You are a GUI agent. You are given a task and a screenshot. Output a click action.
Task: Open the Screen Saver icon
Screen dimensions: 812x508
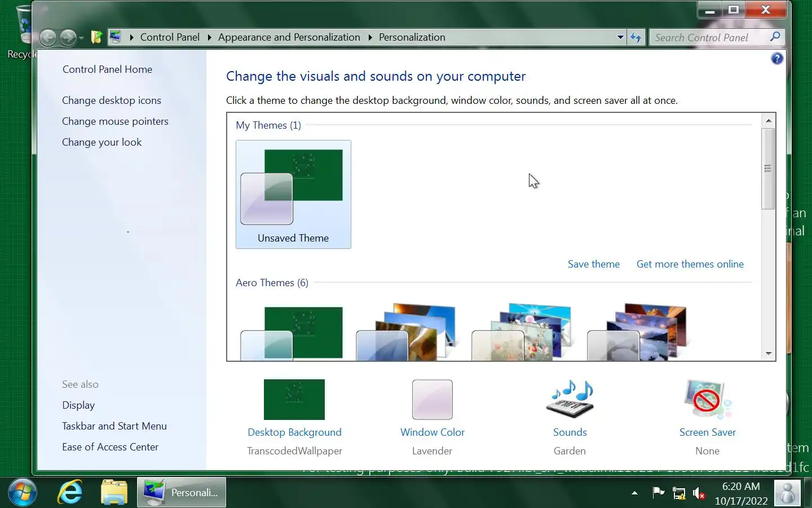(x=708, y=400)
